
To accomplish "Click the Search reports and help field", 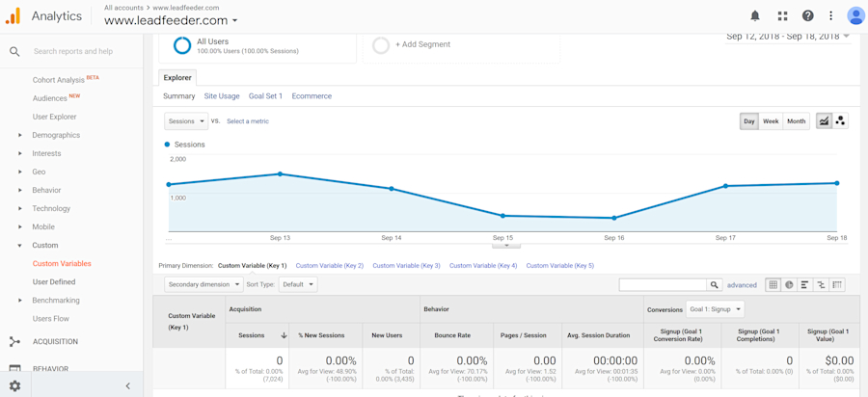I will click(73, 51).
